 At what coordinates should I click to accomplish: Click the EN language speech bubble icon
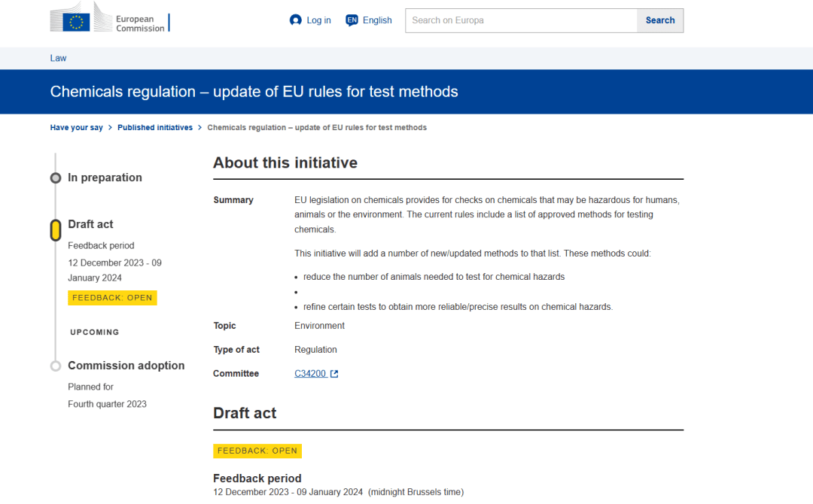(352, 20)
